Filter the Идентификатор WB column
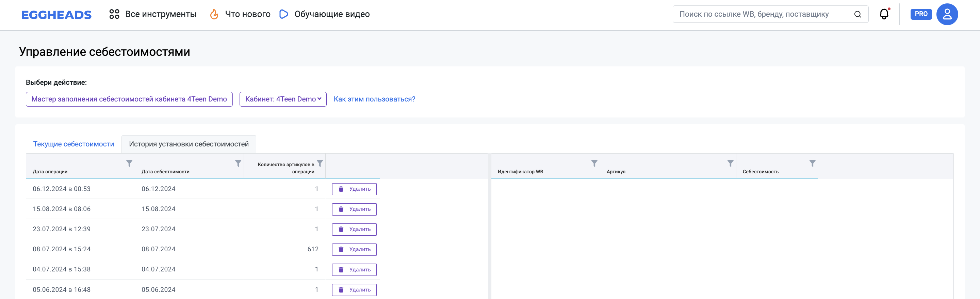 point(594,163)
